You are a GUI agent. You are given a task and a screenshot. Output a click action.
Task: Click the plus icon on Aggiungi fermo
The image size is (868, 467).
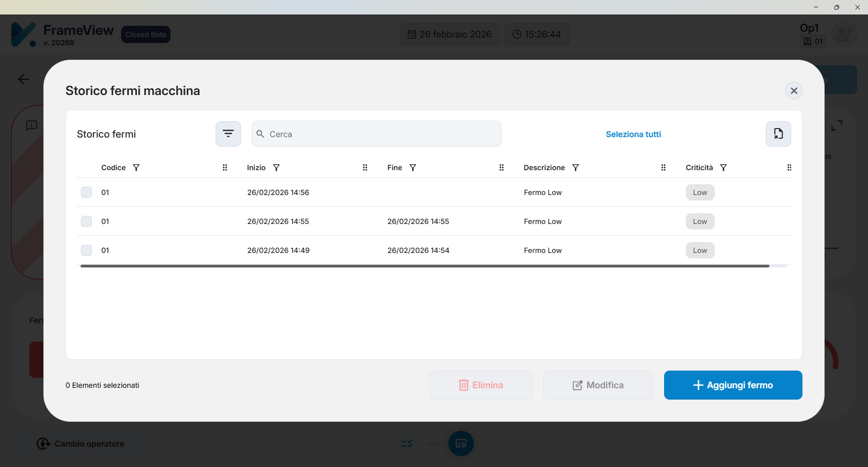pyautogui.click(x=698, y=385)
